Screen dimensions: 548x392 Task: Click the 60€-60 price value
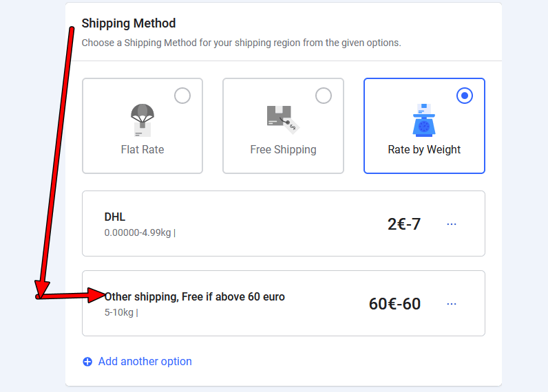(x=394, y=304)
